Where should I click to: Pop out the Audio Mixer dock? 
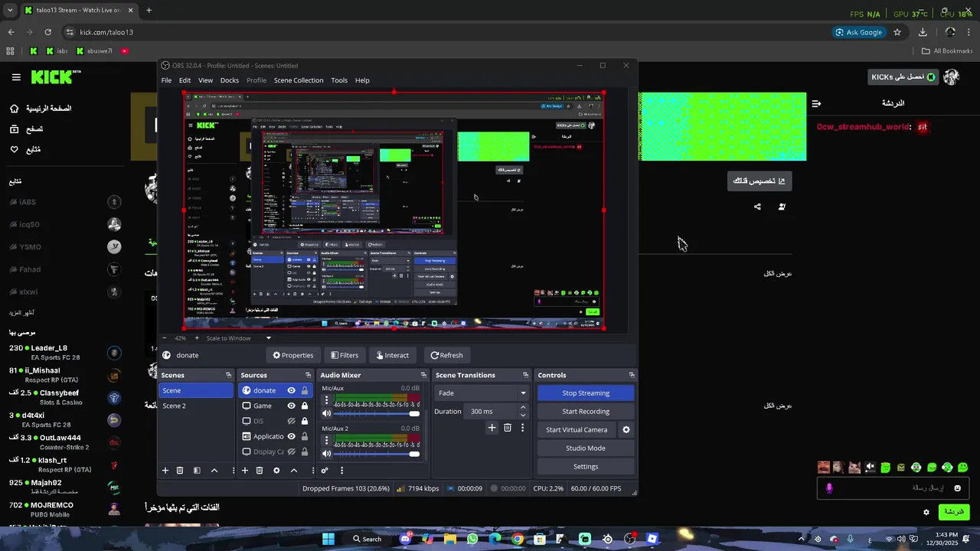click(x=423, y=375)
